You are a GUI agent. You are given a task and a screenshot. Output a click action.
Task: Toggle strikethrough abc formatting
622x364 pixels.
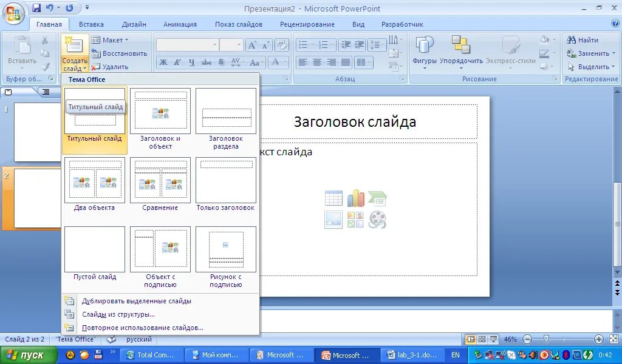[207, 62]
